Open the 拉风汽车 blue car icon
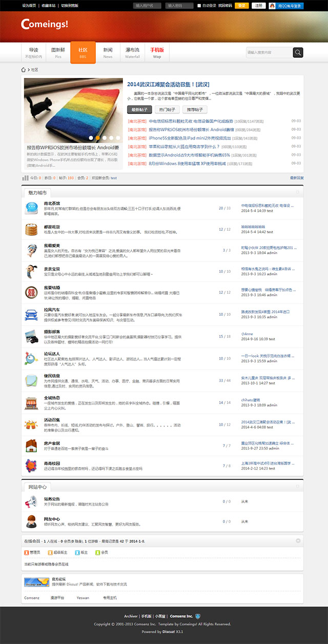The image size is (328, 644). click(x=31, y=314)
